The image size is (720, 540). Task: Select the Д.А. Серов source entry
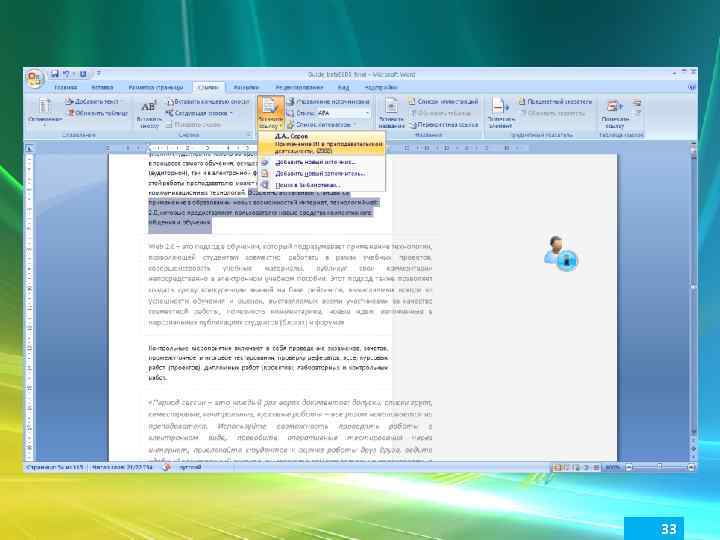click(321, 143)
